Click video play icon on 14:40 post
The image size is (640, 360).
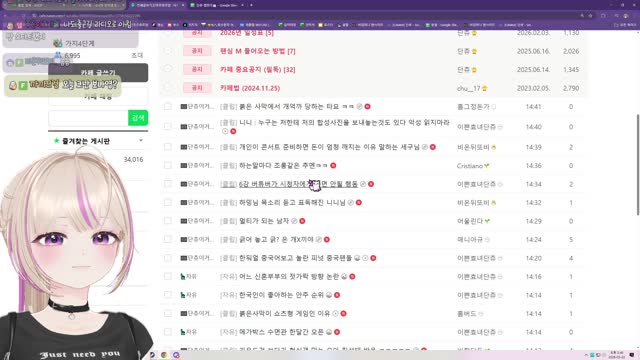225,131
